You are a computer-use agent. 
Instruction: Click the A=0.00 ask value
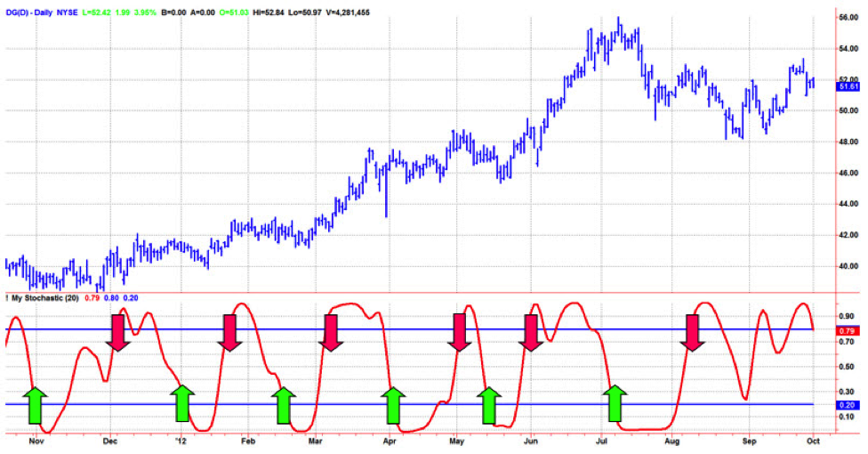(202, 12)
